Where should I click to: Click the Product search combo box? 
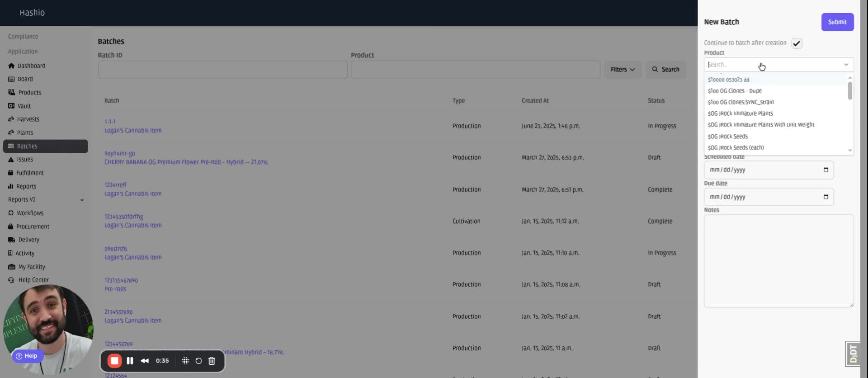778,65
